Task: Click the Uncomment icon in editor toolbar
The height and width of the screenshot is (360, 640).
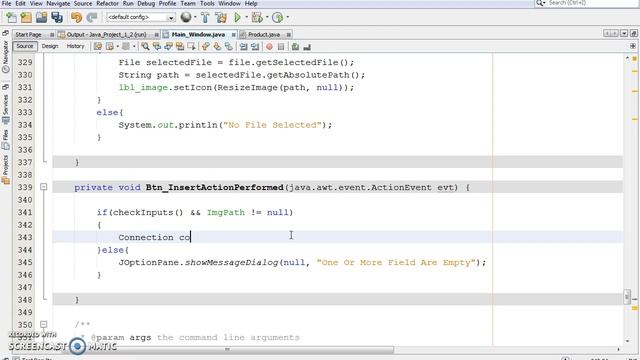Action: pyautogui.click(x=307, y=47)
